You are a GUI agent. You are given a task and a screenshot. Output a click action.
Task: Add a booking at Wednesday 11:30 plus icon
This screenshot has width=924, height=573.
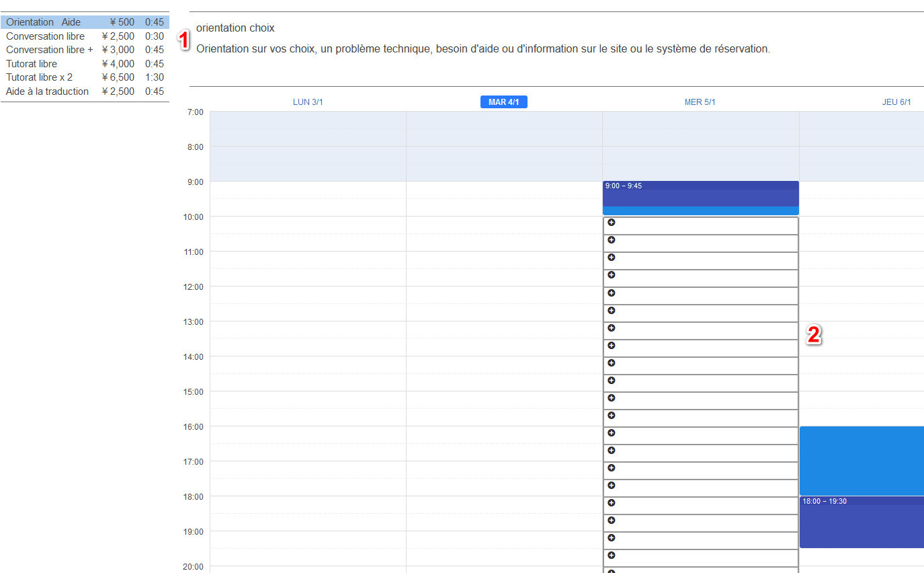point(612,275)
